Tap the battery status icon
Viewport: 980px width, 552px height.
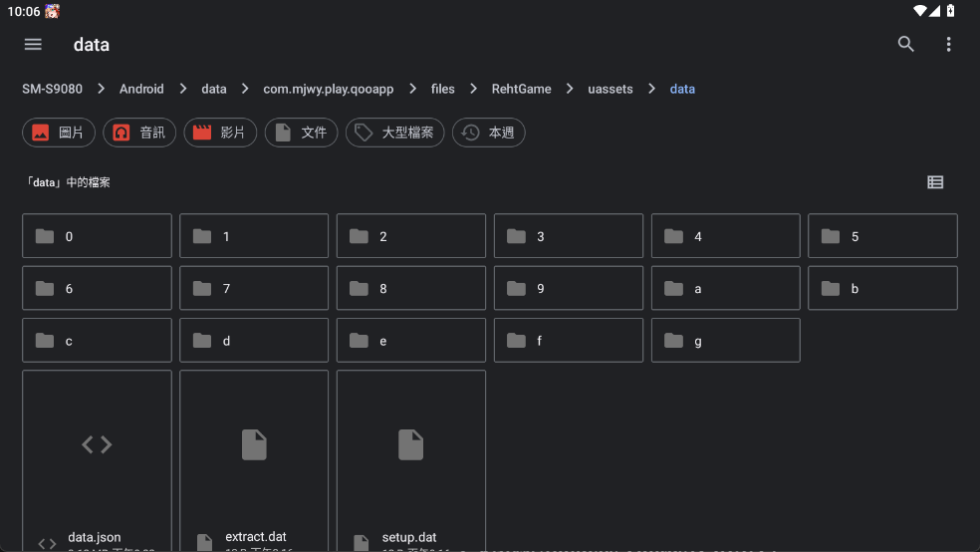click(951, 11)
